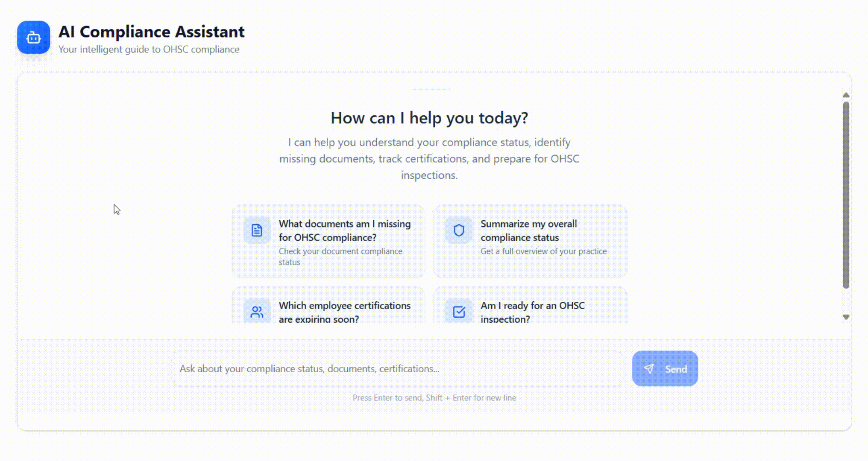Click the drag handle above the welcome heading

coord(430,88)
